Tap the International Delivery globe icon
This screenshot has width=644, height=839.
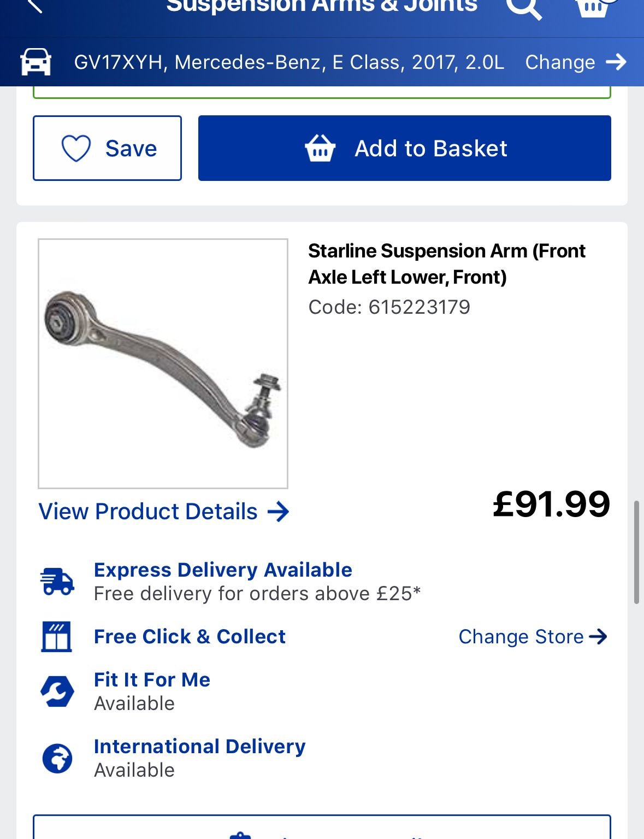(57, 759)
